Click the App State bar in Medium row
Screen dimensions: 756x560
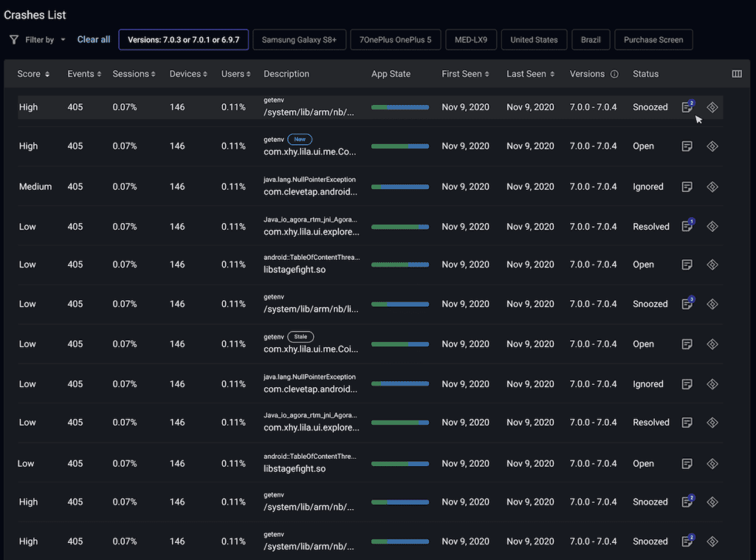point(399,187)
